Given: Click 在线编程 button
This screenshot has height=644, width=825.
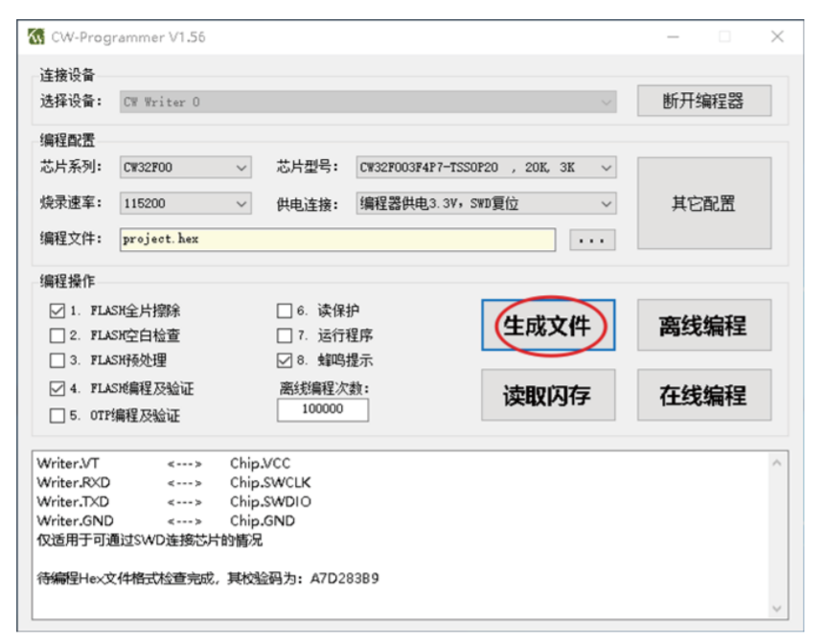Looking at the screenshot, I should pyautogui.click(x=704, y=395).
